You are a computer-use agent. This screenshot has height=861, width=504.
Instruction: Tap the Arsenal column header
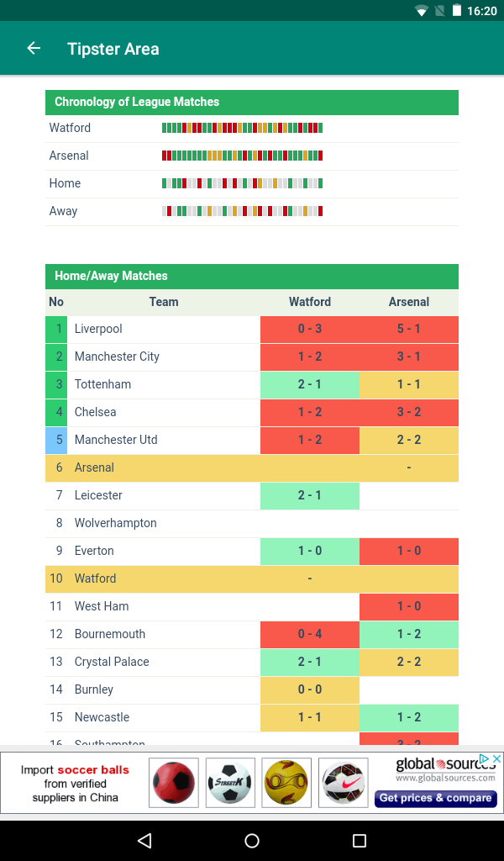point(409,302)
